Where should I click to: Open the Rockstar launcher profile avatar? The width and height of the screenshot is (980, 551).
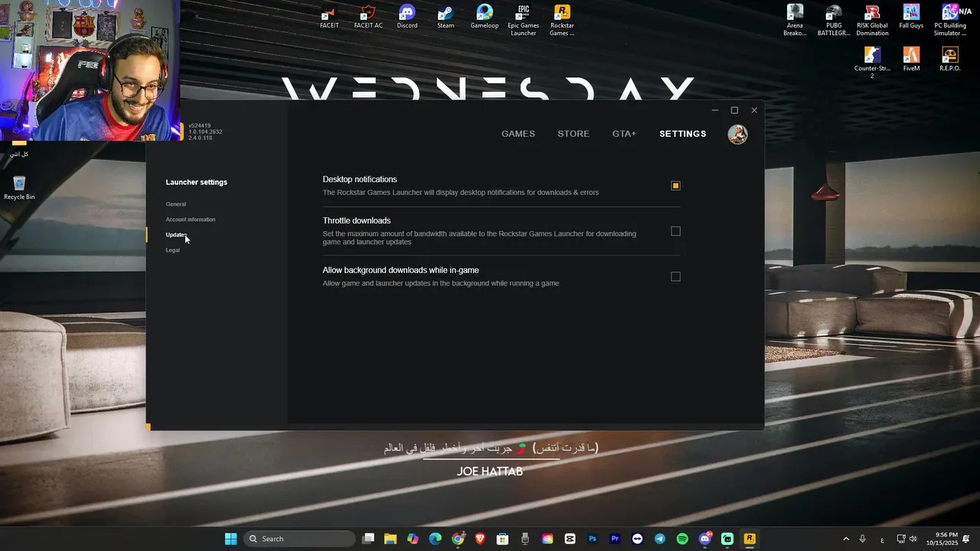[x=737, y=134]
